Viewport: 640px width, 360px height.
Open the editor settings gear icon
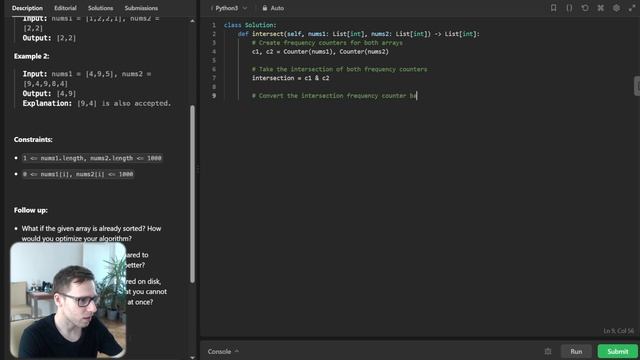coord(616,8)
